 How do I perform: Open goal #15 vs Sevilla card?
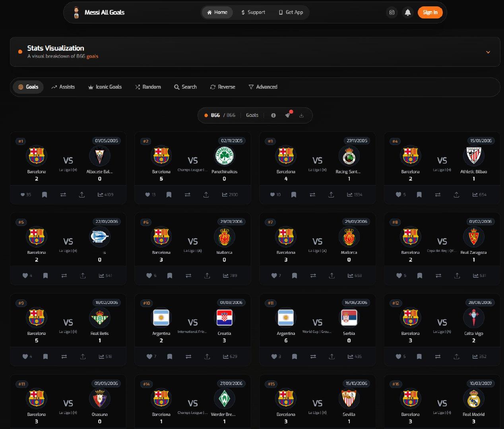(x=318, y=401)
